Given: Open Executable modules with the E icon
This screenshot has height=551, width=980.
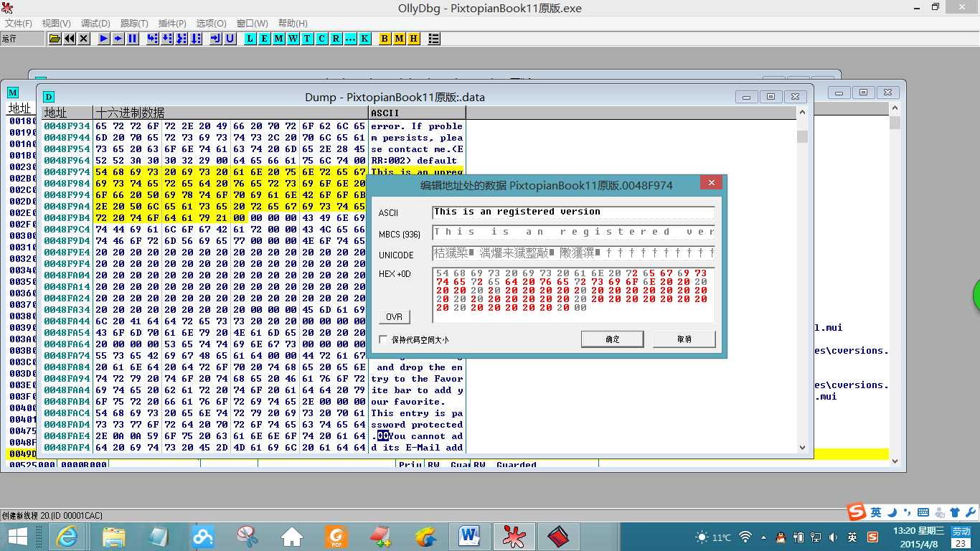Looking at the screenshot, I should pyautogui.click(x=265, y=39).
